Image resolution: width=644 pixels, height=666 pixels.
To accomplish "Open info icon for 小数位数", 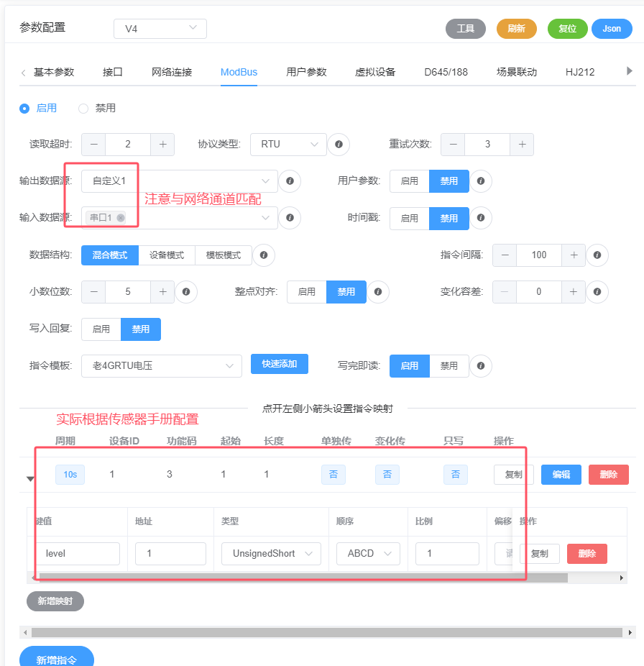I will click(186, 292).
